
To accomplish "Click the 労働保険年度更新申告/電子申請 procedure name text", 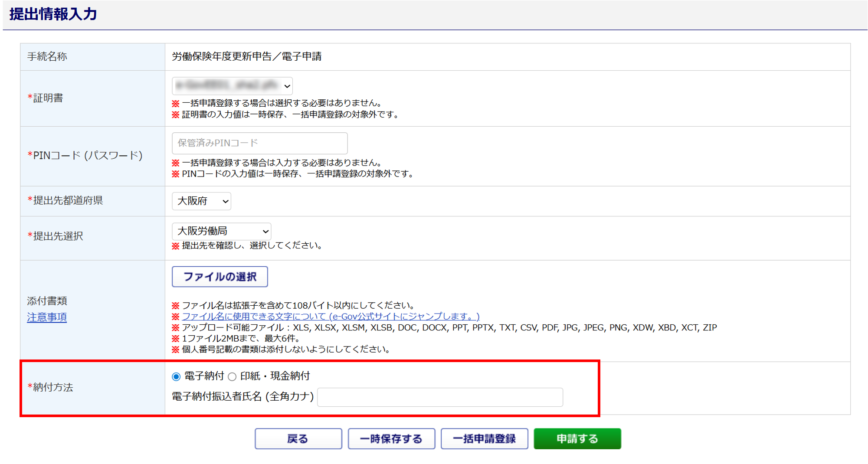I will click(247, 56).
